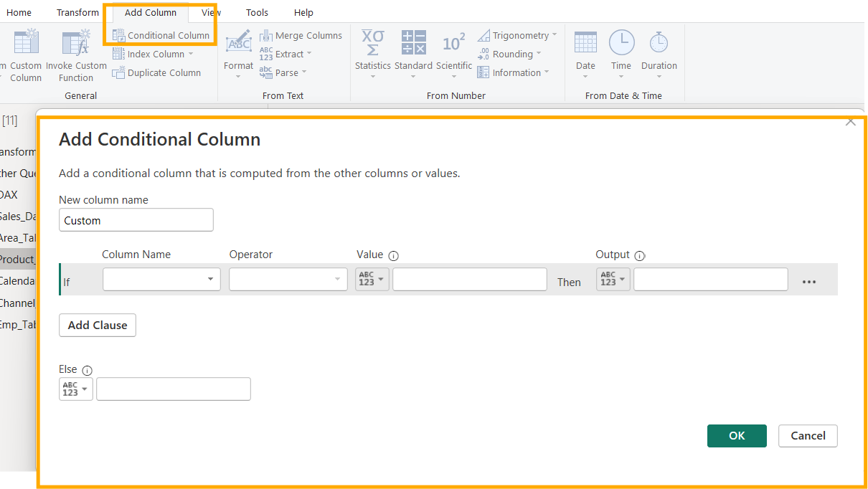
Task: Click the Cancel button
Action: pyautogui.click(x=808, y=436)
